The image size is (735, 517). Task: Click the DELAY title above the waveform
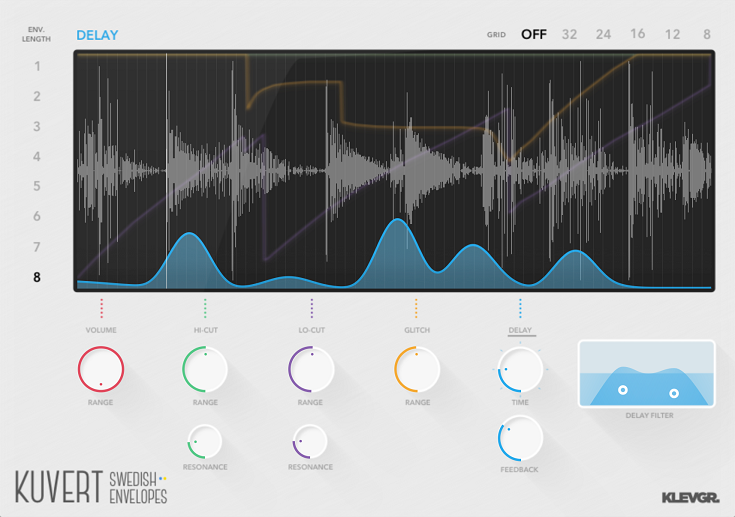tap(97, 35)
